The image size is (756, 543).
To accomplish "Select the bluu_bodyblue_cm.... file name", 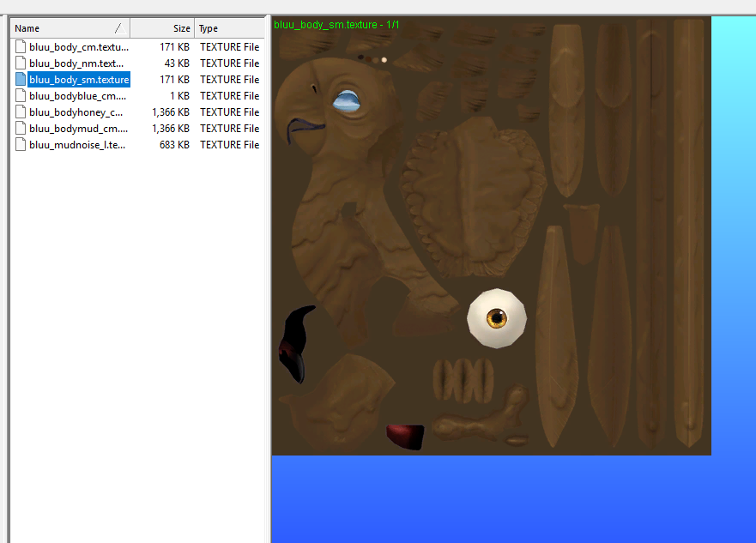I will pos(77,96).
